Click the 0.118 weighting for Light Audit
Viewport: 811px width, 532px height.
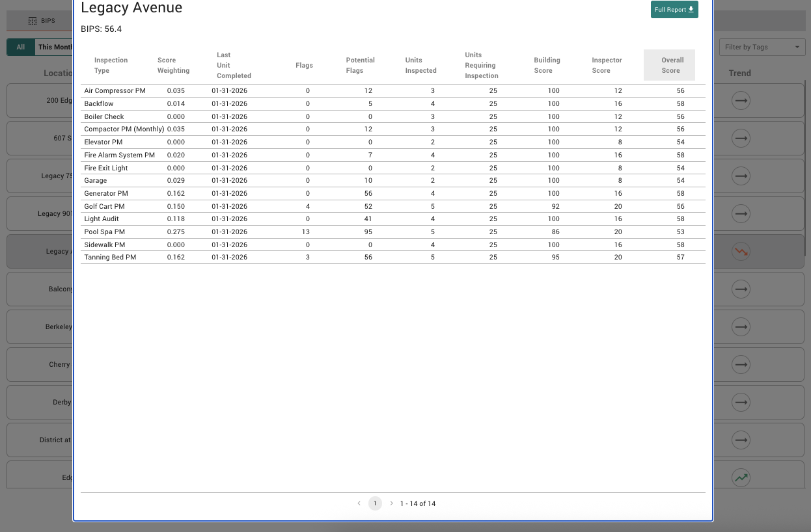(x=176, y=219)
